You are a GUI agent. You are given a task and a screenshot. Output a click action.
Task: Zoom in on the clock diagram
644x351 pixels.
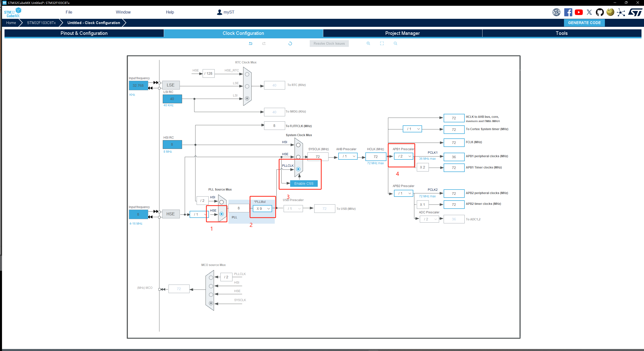pyautogui.click(x=368, y=43)
